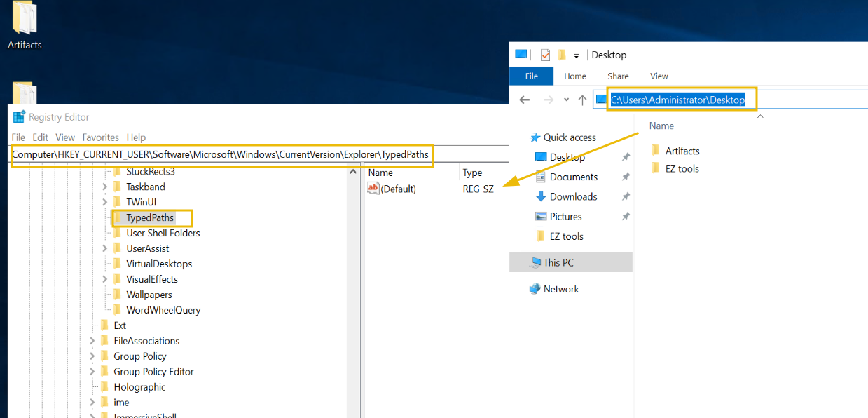This screenshot has height=418, width=868.
Task: Expand the UserAssist registry key
Action: coord(105,248)
